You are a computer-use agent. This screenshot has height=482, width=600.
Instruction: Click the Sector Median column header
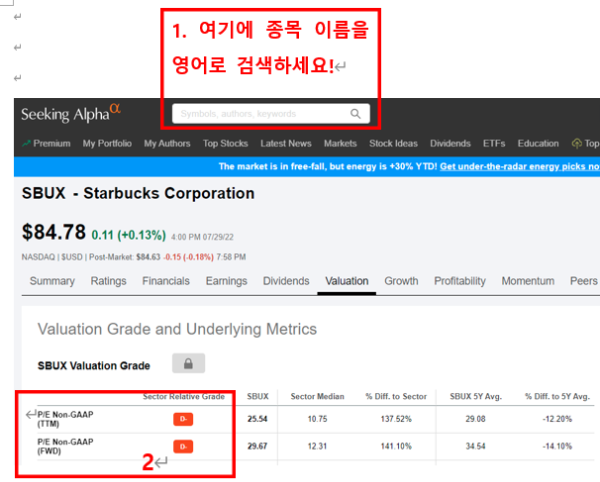(317, 397)
